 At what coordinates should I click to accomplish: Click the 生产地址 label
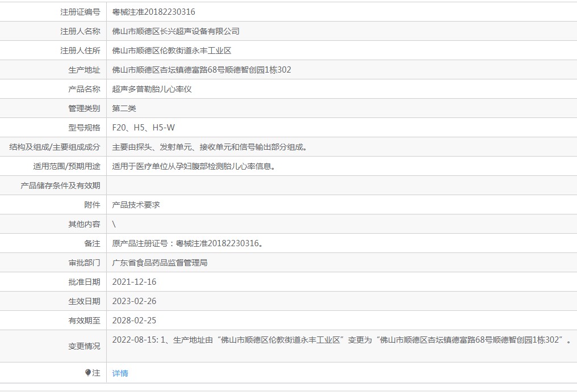tap(84, 70)
